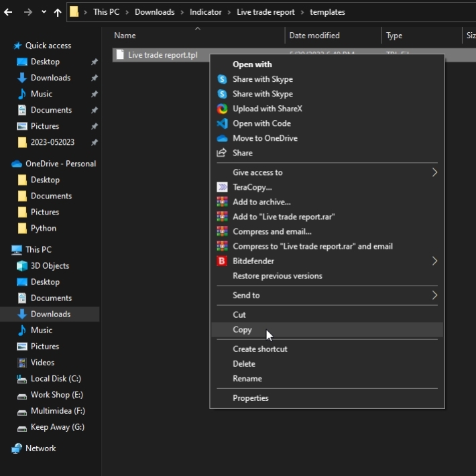Open the recent locations dropdown arrow
Viewport: 476px width, 476px height.
44,12
